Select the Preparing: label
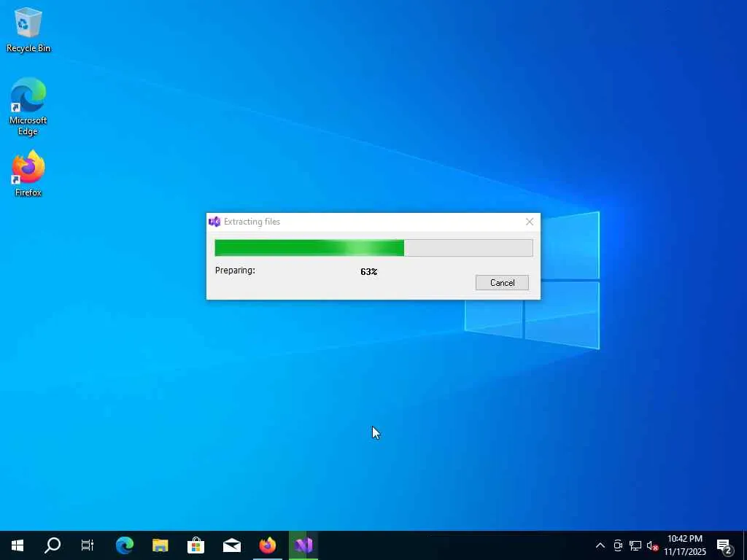Viewport: 747px width, 560px height. (x=235, y=270)
